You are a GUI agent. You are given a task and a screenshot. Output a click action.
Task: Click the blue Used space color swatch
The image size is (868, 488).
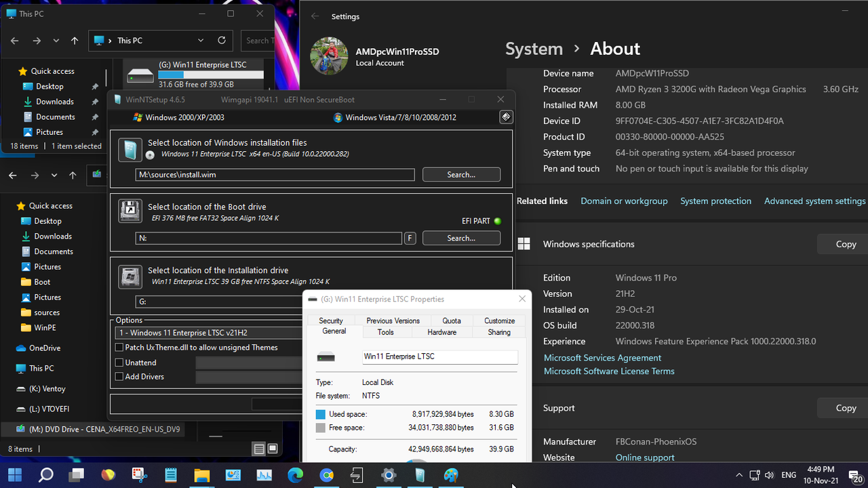point(321,414)
